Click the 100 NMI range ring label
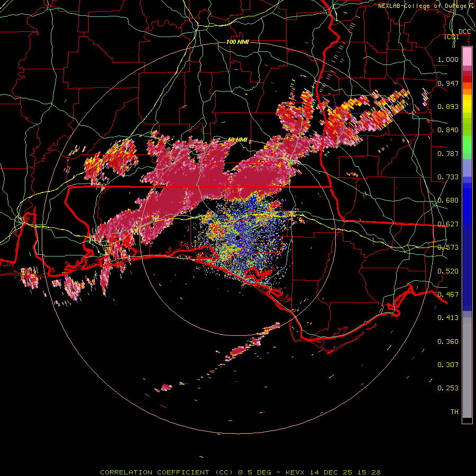 [x=237, y=42]
